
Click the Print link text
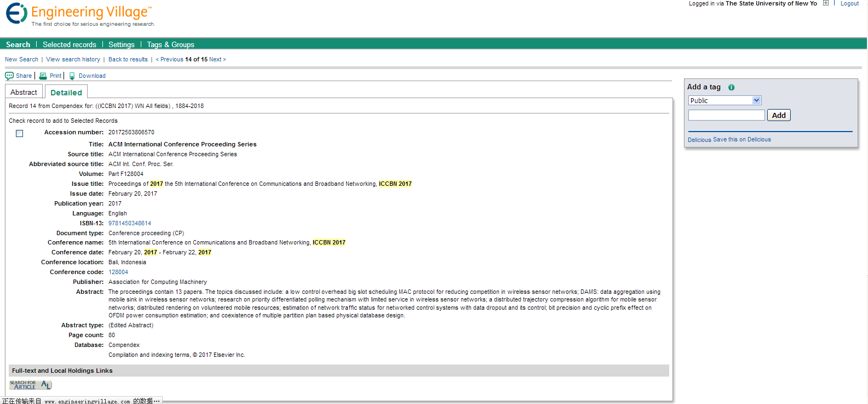[55, 76]
